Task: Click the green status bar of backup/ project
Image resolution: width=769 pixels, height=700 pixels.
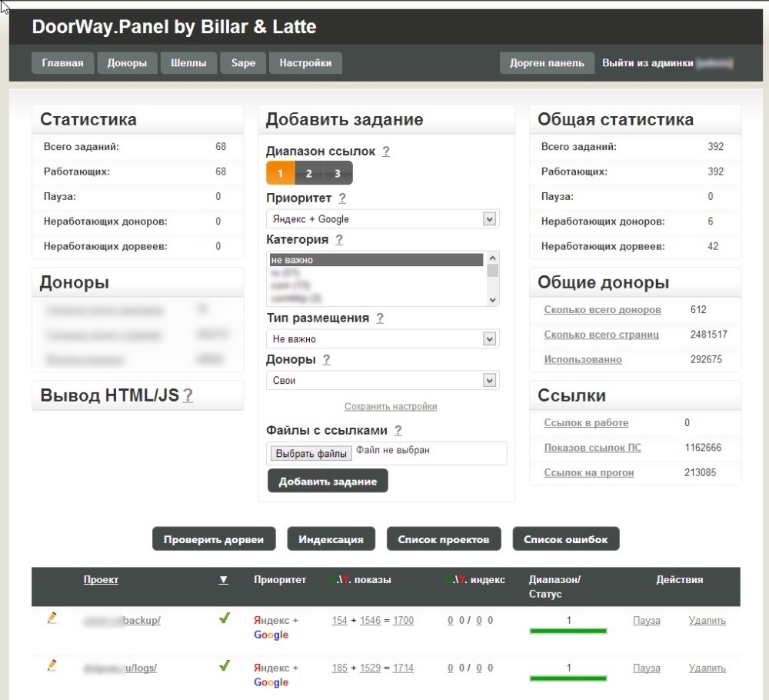Action: pyautogui.click(x=568, y=631)
